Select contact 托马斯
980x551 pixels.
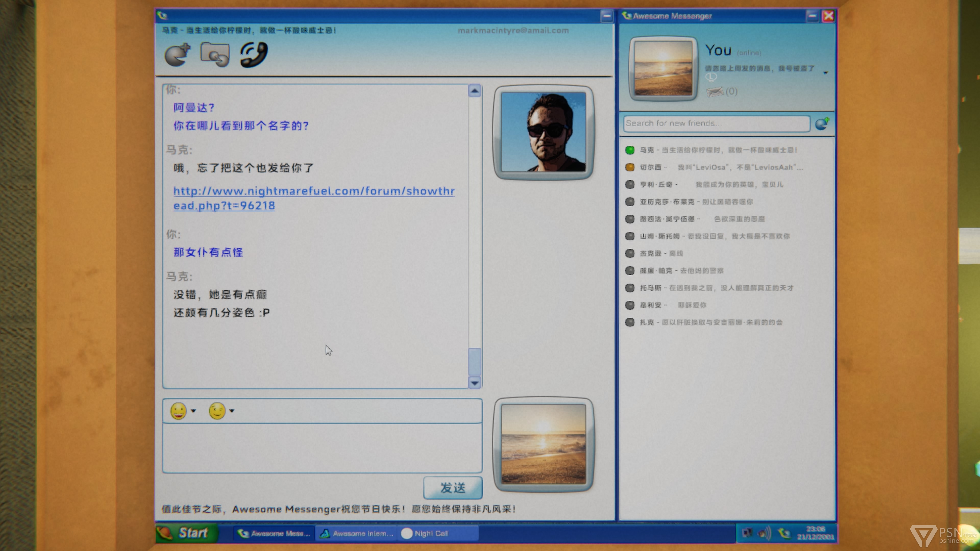pyautogui.click(x=709, y=288)
